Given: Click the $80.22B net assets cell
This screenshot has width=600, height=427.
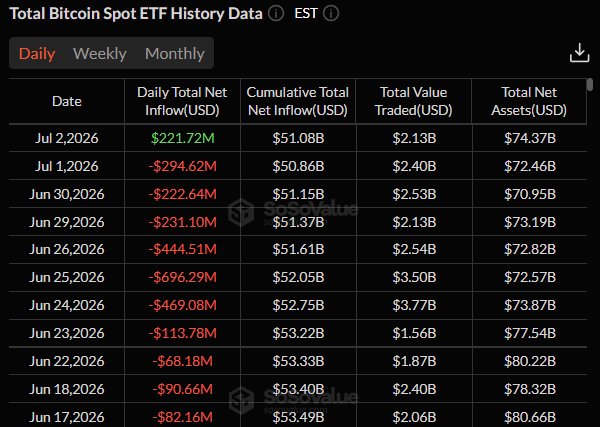Looking at the screenshot, I should pyautogui.click(x=530, y=361).
